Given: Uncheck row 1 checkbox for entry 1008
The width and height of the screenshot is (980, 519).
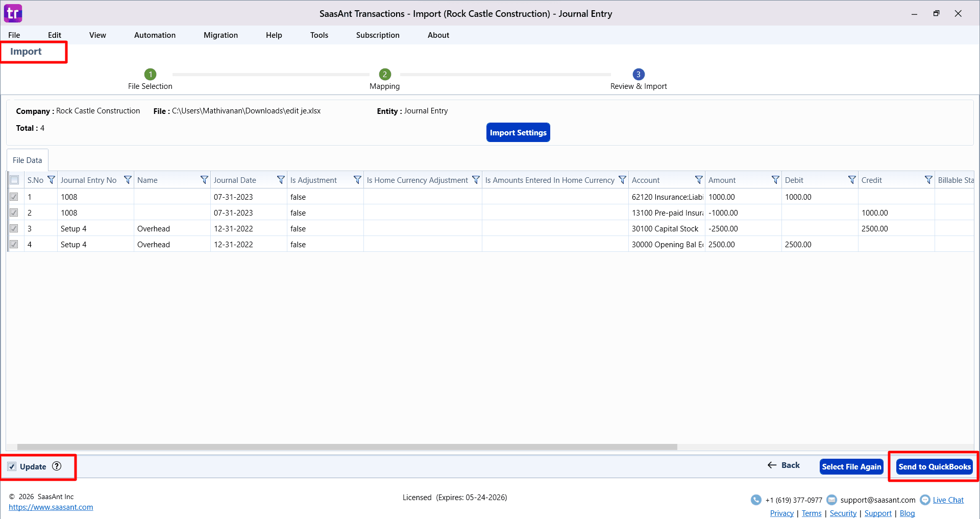Looking at the screenshot, I should tap(14, 197).
